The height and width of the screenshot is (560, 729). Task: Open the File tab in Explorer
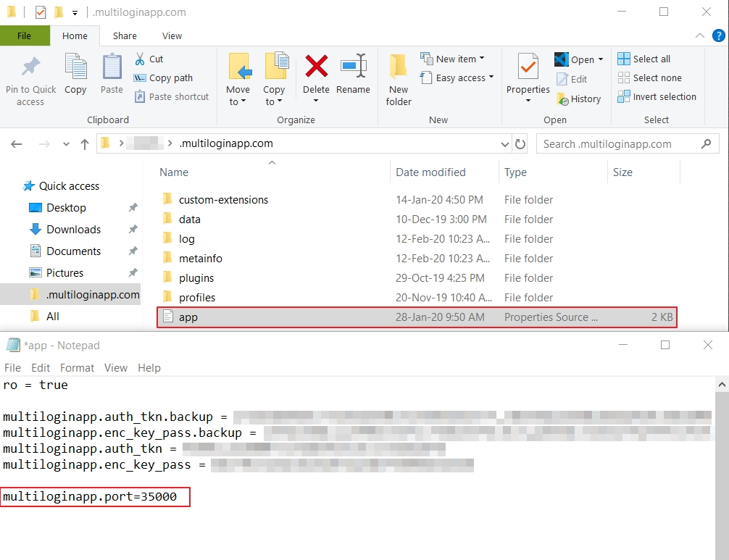pyautogui.click(x=24, y=35)
